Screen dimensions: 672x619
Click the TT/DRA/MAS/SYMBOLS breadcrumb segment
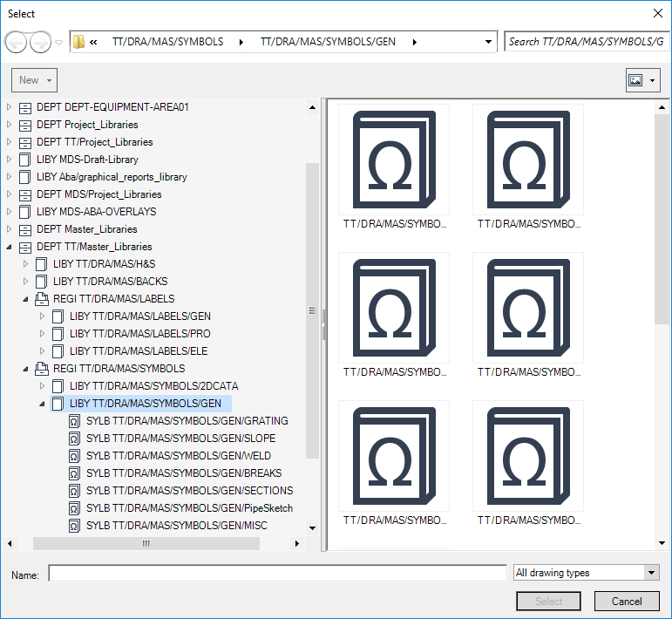pos(167,42)
